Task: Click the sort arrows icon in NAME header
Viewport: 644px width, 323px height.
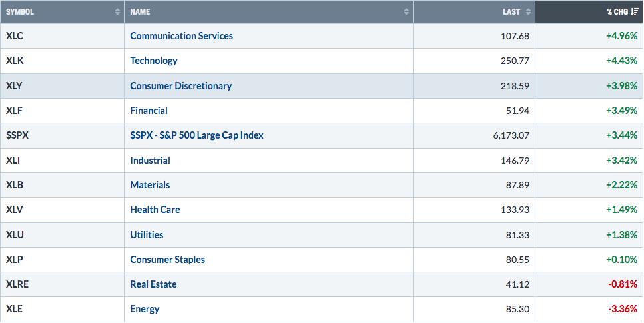Action: (x=406, y=12)
